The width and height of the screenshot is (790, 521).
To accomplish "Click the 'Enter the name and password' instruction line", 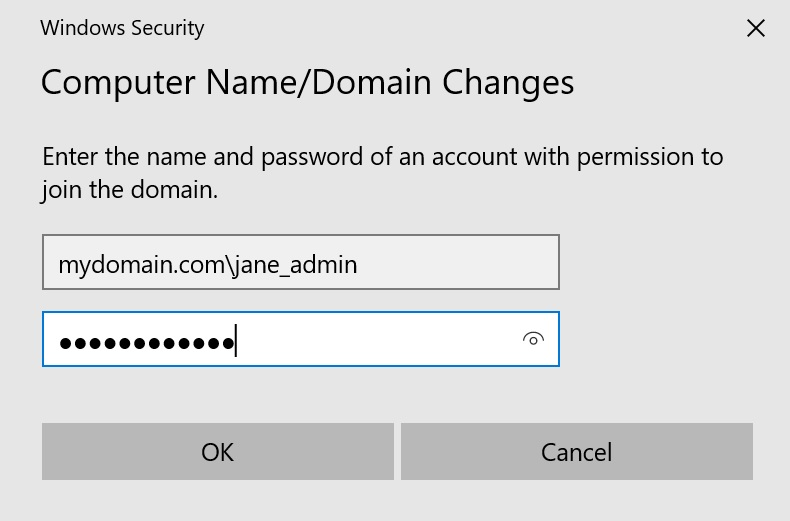I will [382, 157].
